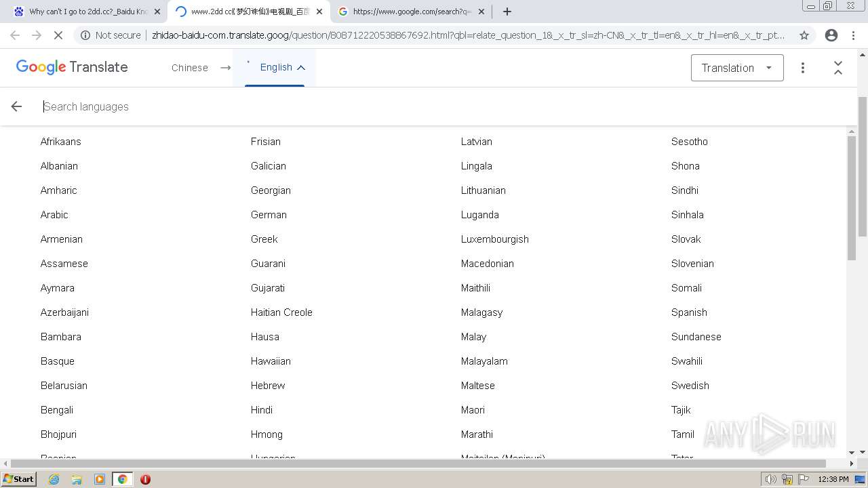The height and width of the screenshot is (488, 868).
Task: Click the page horizontal scrollbar
Action: click(418, 464)
